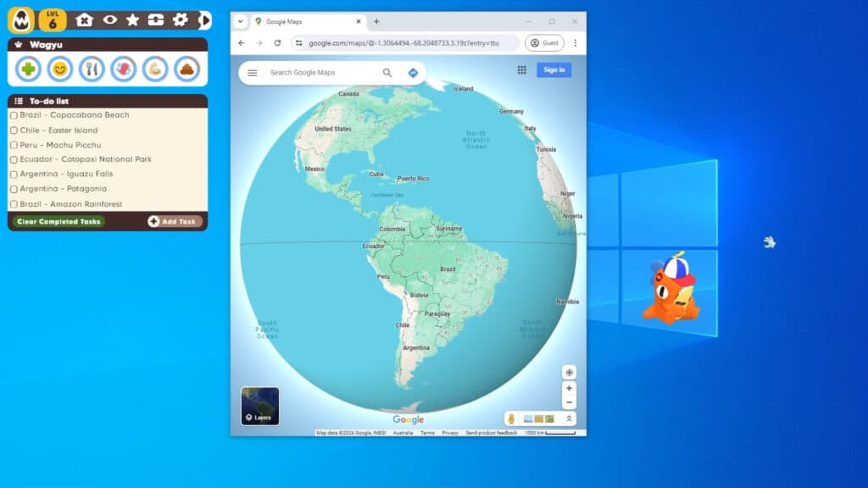Image resolution: width=868 pixels, height=488 pixels.
Task: Click the green plus health icon
Action: tap(29, 69)
